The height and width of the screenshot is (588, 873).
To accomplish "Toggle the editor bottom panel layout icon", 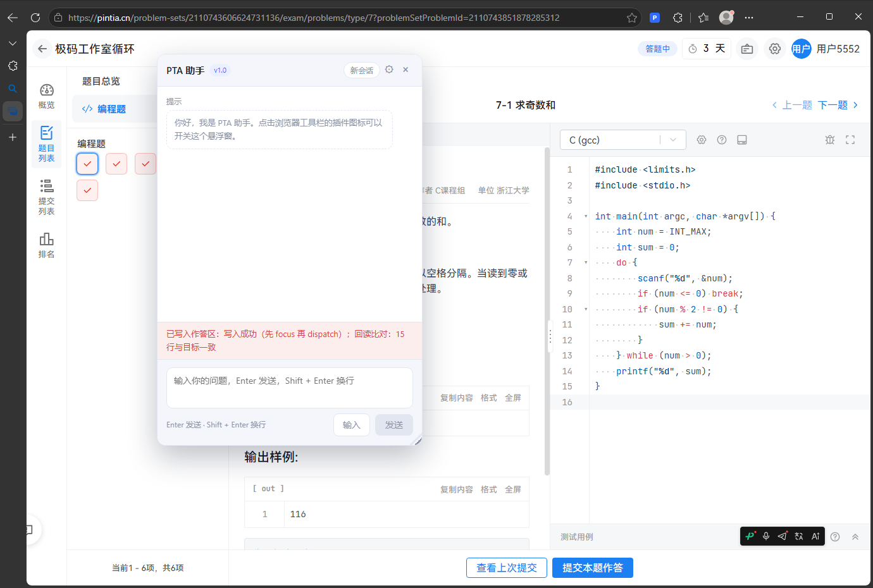I will 742,140.
